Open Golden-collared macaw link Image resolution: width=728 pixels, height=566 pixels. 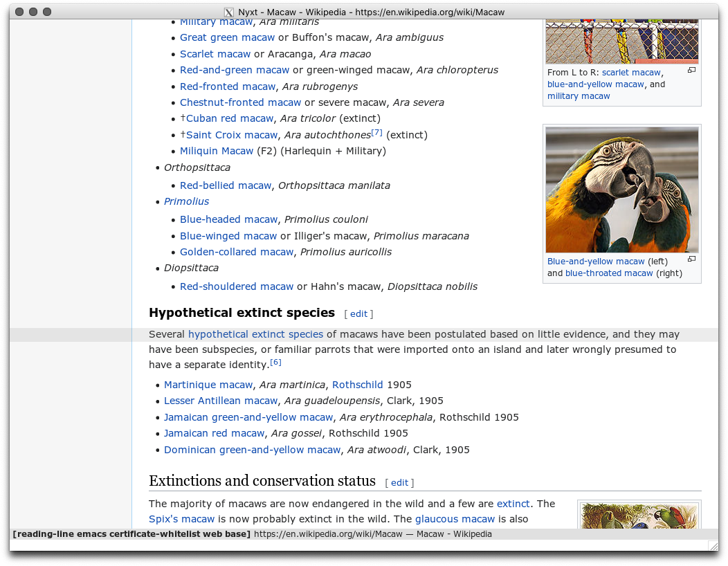coord(236,252)
